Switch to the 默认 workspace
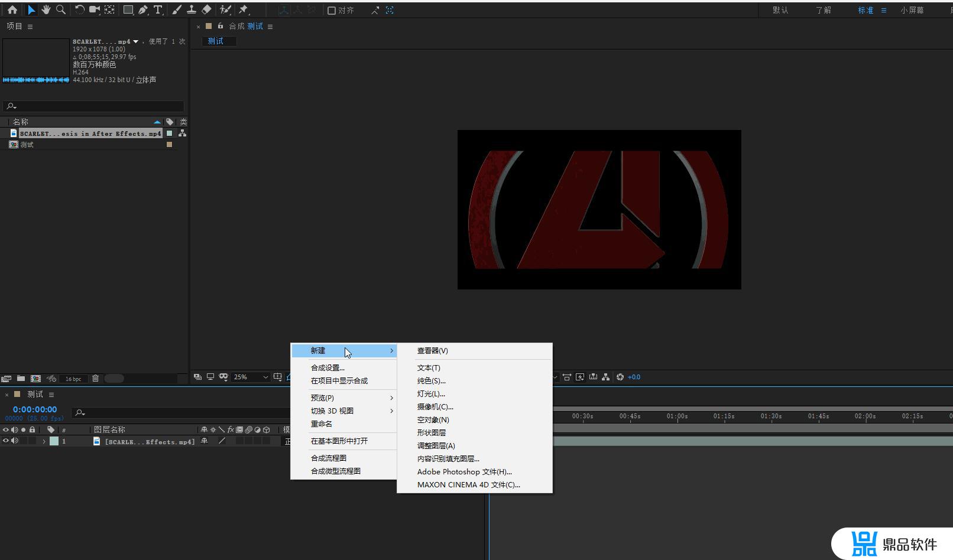953x560 pixels. click(780, 10)
